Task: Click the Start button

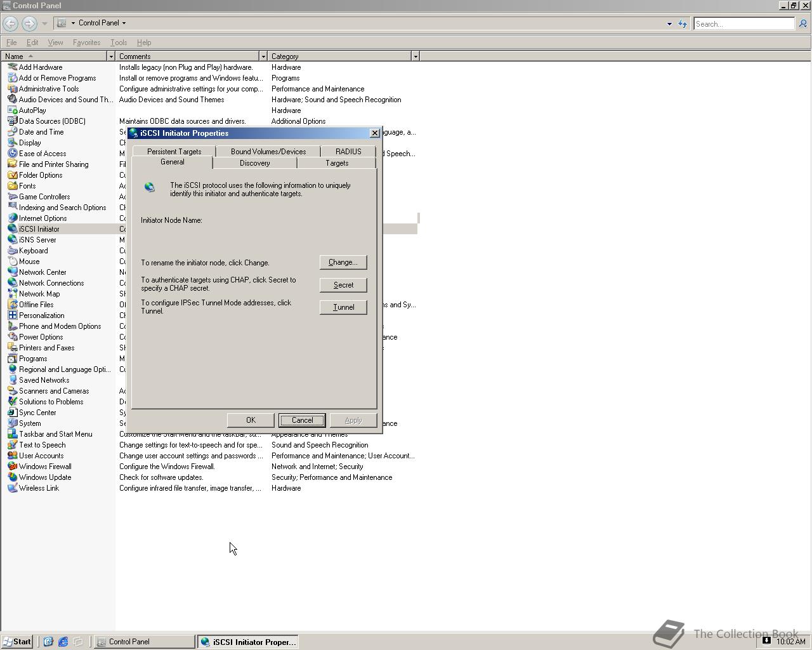Action: (x=17, y=642)
